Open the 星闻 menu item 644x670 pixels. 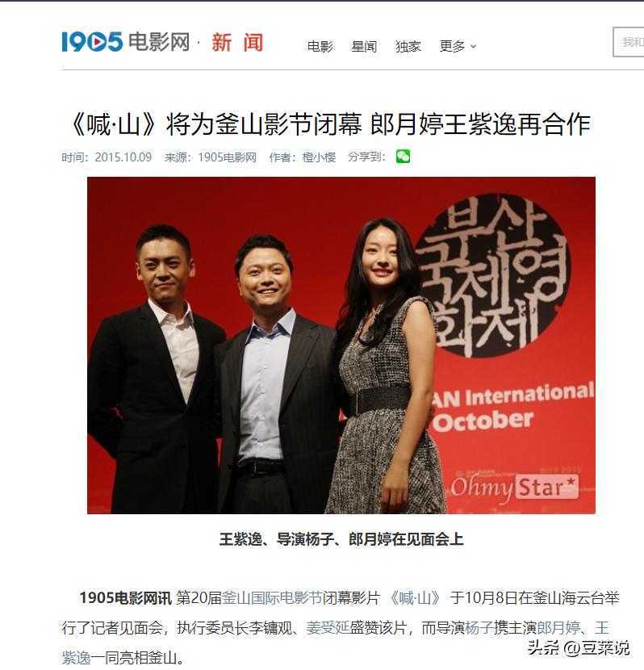(x=364, y=46)
